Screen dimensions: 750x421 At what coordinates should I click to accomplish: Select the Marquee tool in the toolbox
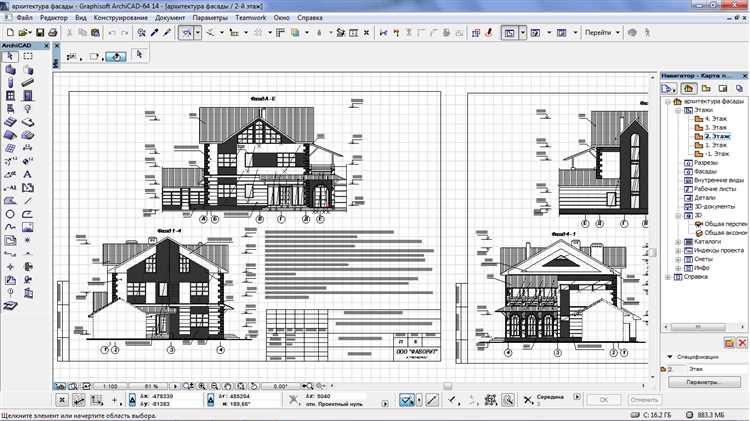coord(28,56)
